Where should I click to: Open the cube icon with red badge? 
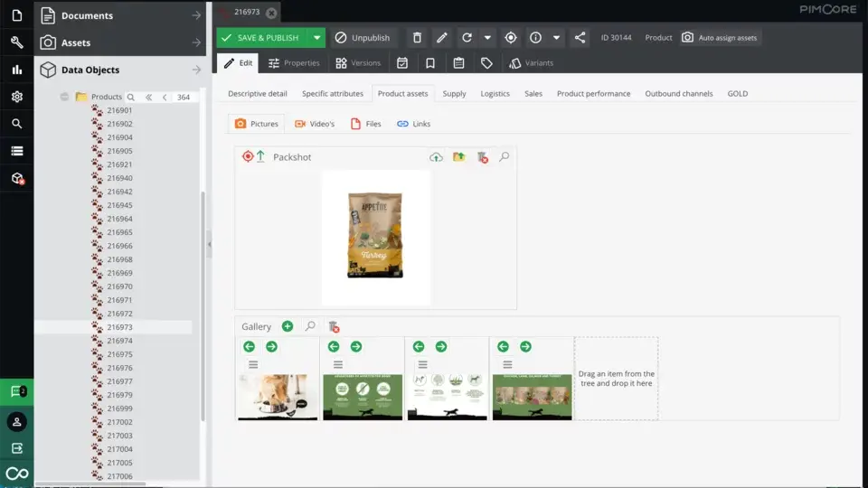[x=16, y=178]
